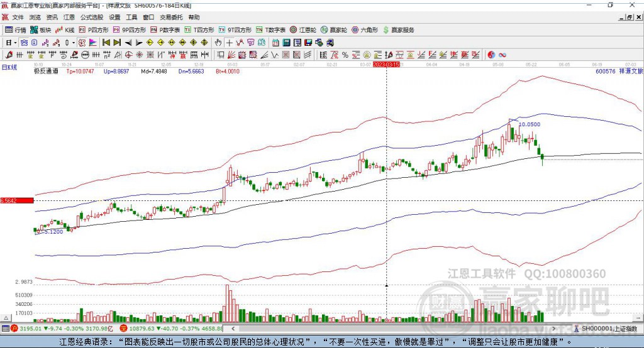This screenshot has height=348, width=644.
Task: Select the zigzag wave line tool
Action: pyautogui.click(x=275, y=55)
